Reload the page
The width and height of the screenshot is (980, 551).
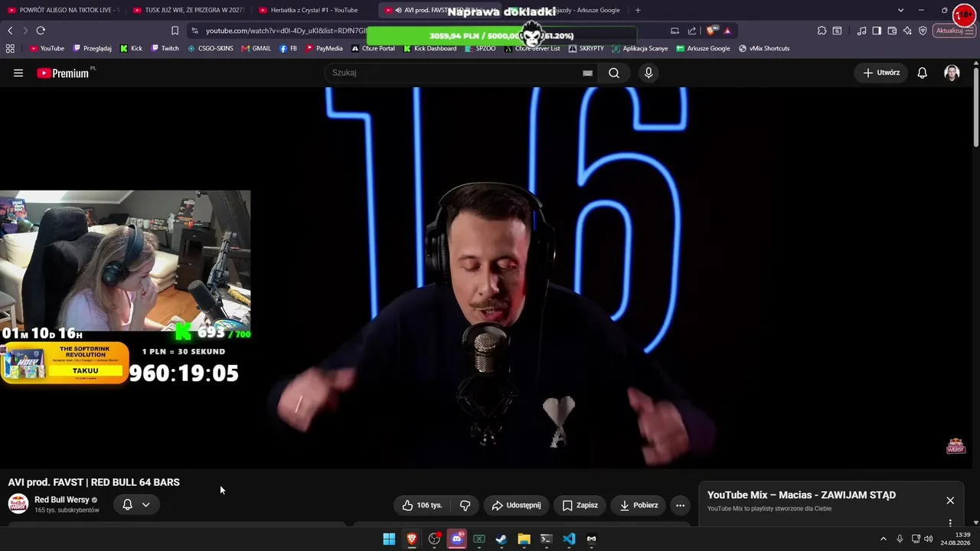[x=41, y=31]
